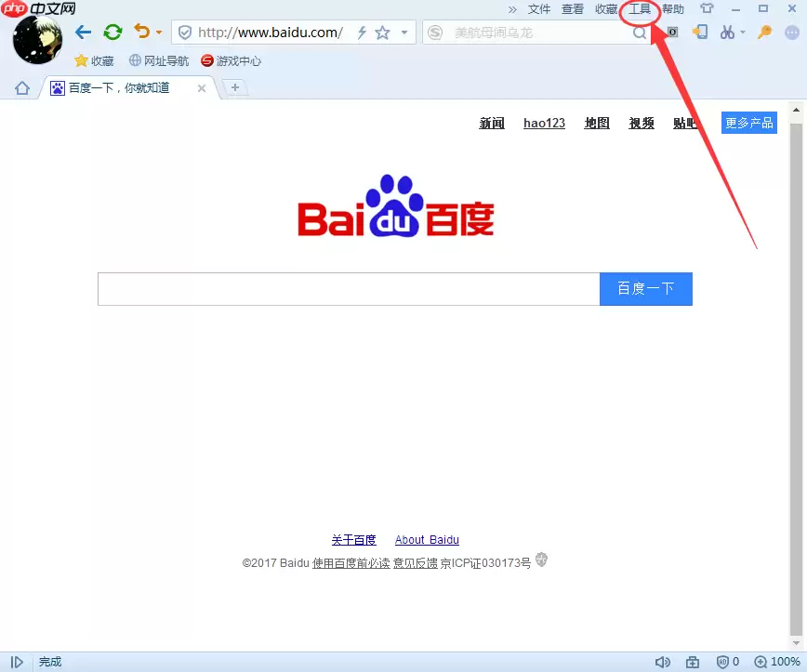Refresh the current page

point(112,31)
